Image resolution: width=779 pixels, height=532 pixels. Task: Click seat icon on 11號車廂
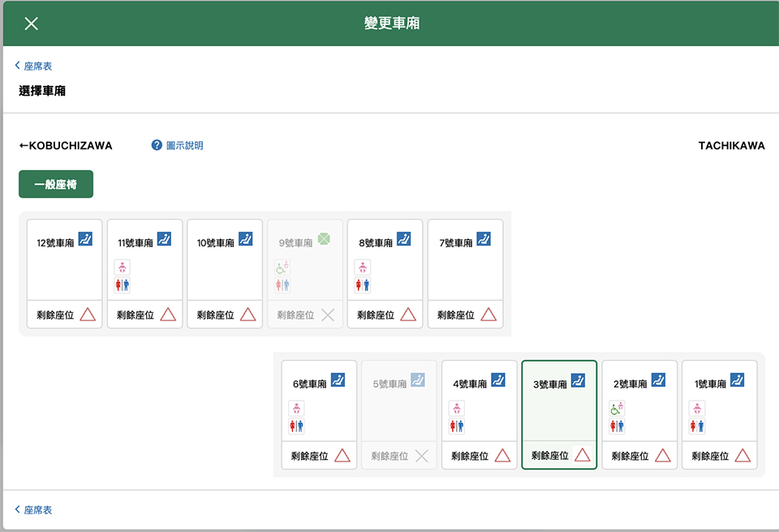(x=164, y=239)
